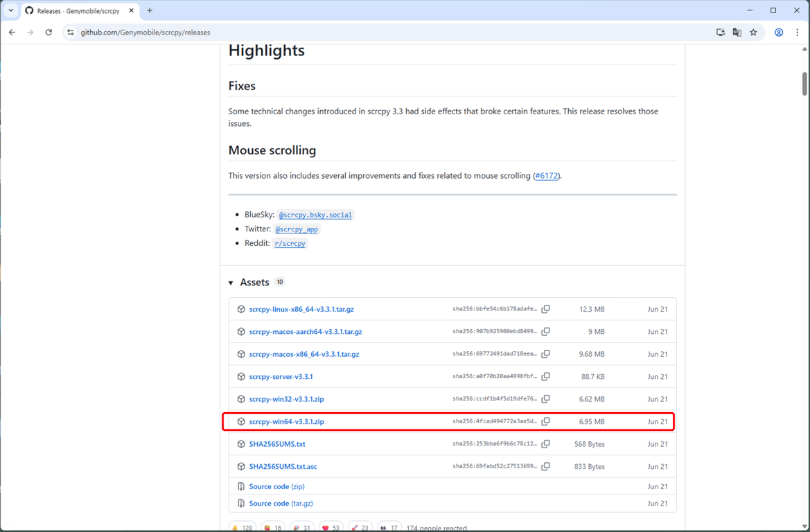Go back to the previous page
Viewport: 810px width, 532px height.
click(x=12, y=32)
